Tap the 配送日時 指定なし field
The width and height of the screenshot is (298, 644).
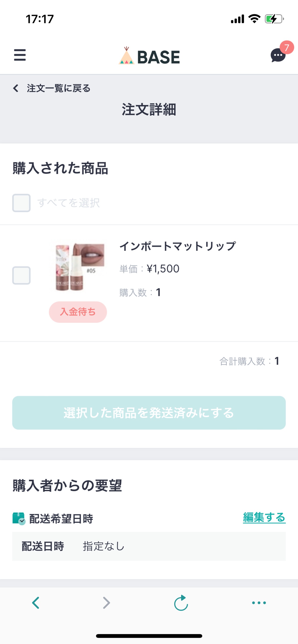(x=149, y=546)
